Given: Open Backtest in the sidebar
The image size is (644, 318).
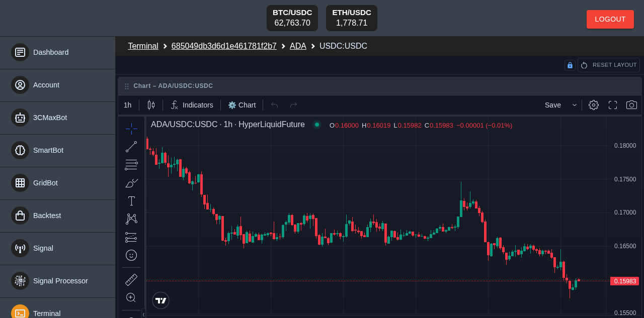Looking at the screenshot, I should (57, 216).
